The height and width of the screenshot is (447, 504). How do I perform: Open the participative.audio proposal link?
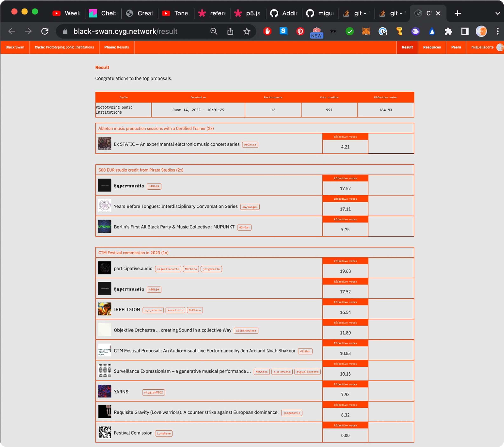[x=133, y=268]
